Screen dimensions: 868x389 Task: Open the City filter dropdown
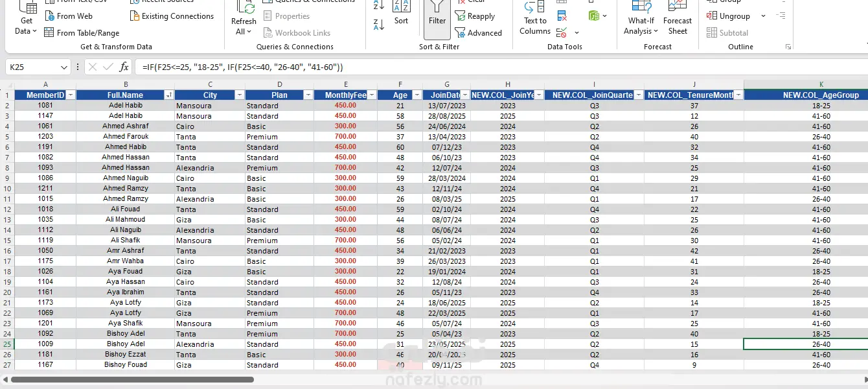coord(239,95)
